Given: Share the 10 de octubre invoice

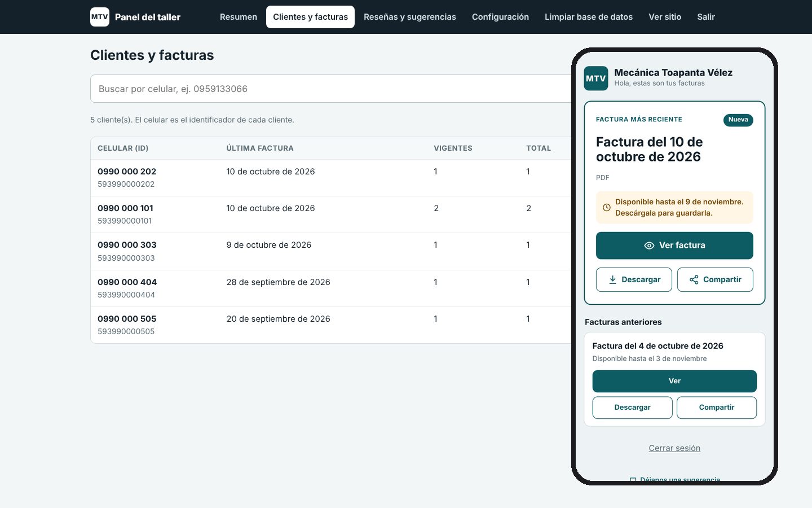Looking at the screenshot, I should 715,279.
